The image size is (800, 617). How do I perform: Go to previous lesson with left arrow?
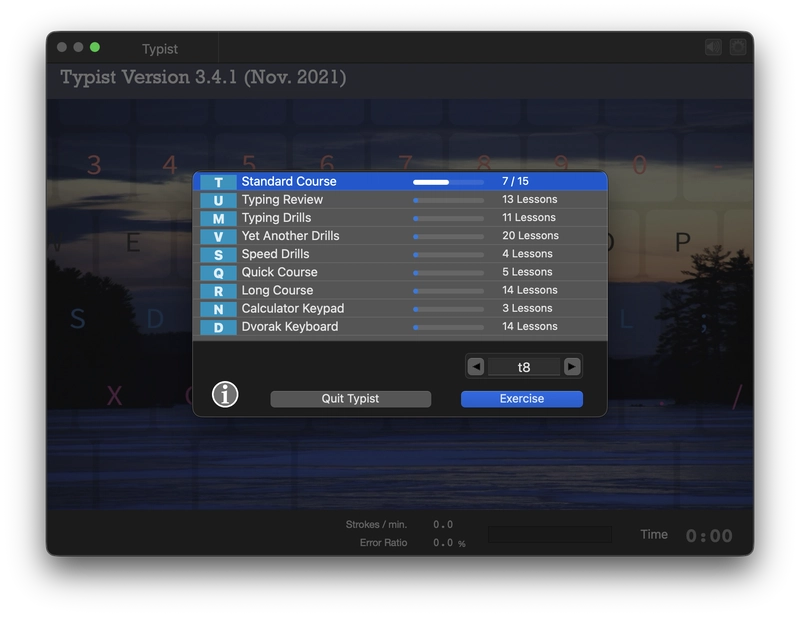coord(476,366)
